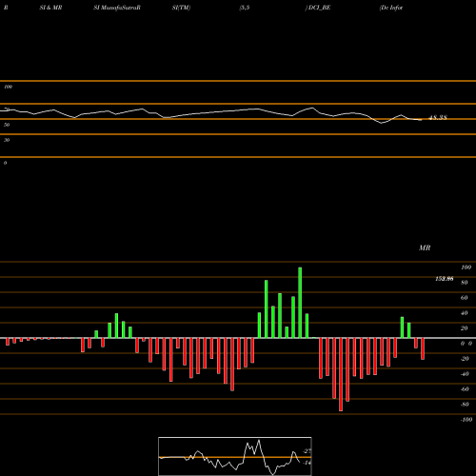
Task: Click the histogram axis label -100
Action: pos(466,420)
